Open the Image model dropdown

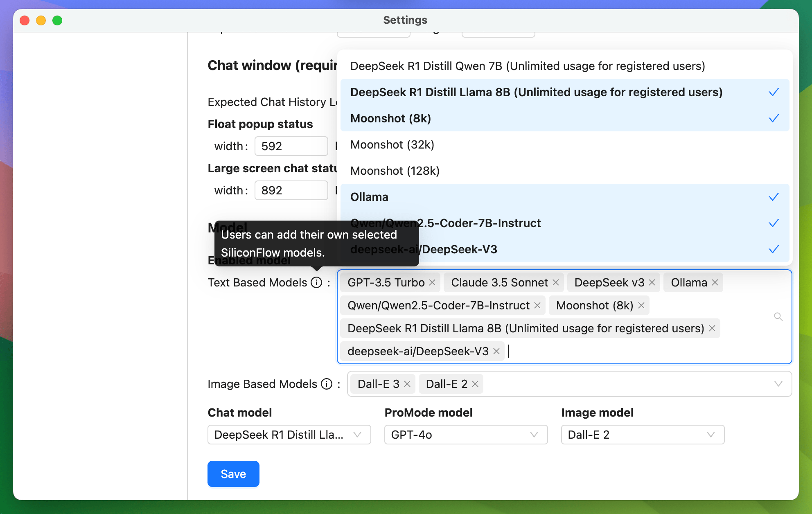click(x=643, y=435)
